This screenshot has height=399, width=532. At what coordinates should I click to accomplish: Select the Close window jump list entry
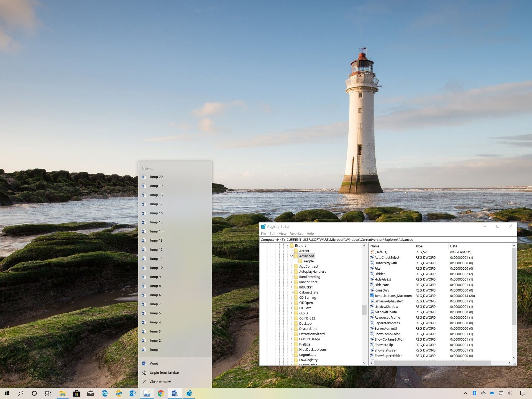click(160, 382)
